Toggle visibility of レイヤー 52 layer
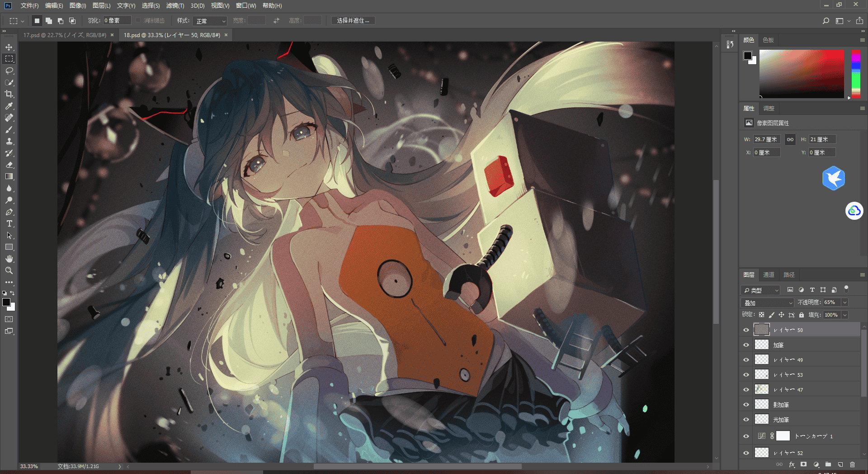The height and width of the screenshot is (474, 868). pyautogui.click(x=746, y=453)
